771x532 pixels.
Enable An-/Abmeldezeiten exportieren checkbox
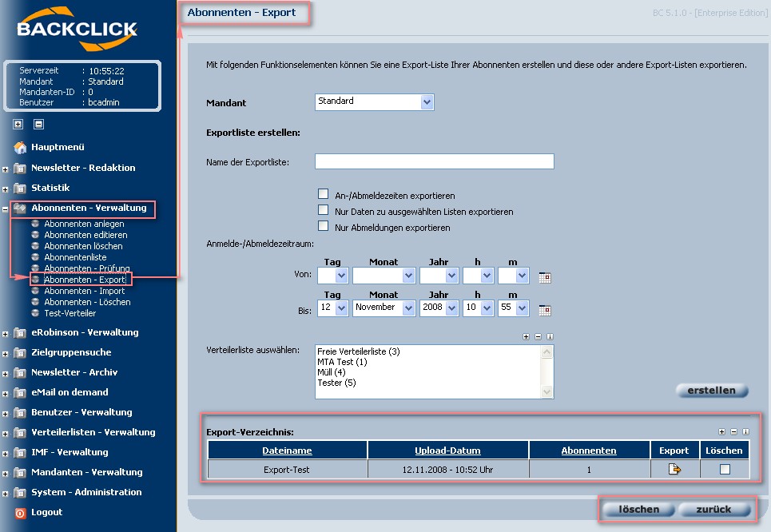(x=323, y=194)
